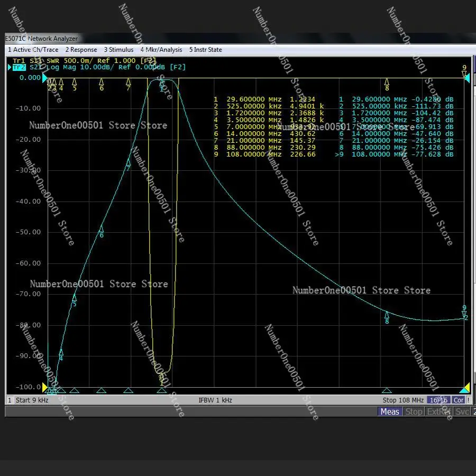Click the Cor correction status indicator
The height and width of the screenshot is (476, 476).
pyautogui.click(x=459, y=400)
